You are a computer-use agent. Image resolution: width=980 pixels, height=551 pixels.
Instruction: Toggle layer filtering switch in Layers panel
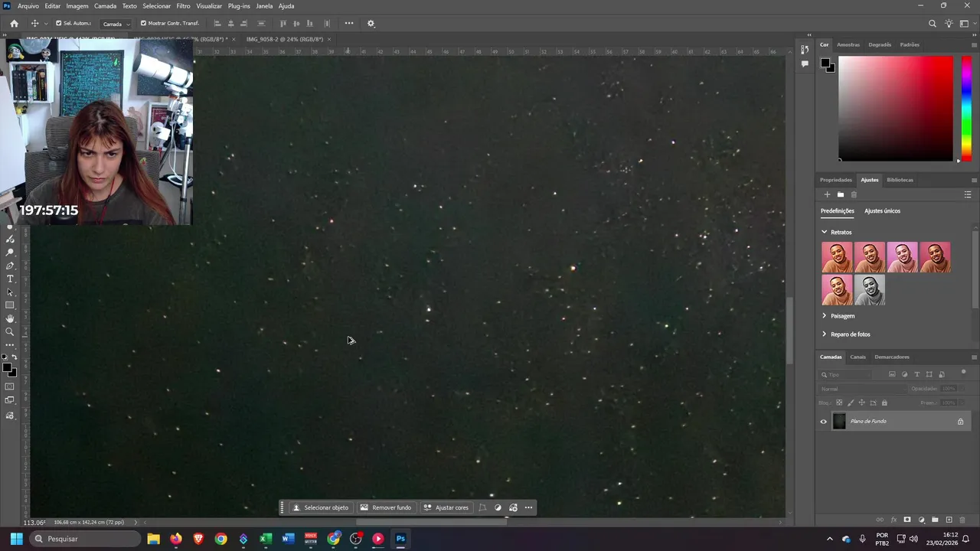coord(963,373)
